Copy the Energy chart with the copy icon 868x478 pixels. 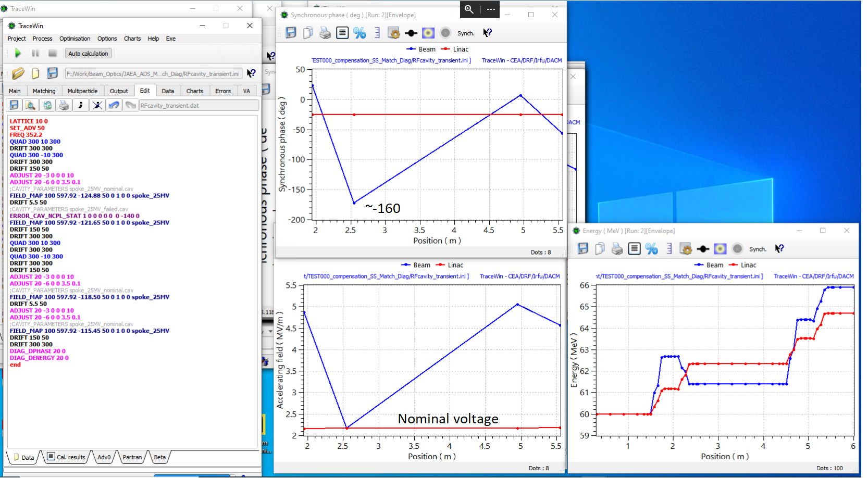point(600,249)
